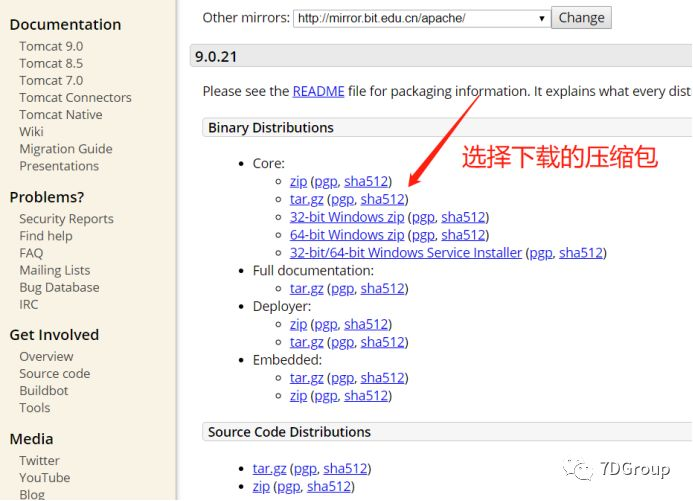This screenshot has height=501, width=693.
Task: Open Source code sidebar link
Action: pyautogui.click(x=54, y=374)
